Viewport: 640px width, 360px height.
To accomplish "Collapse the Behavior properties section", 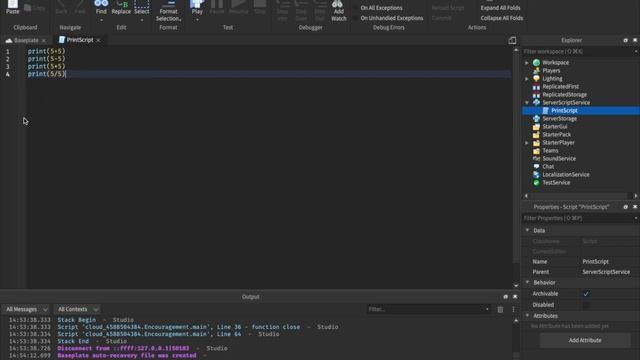I will tap(527, 282).
